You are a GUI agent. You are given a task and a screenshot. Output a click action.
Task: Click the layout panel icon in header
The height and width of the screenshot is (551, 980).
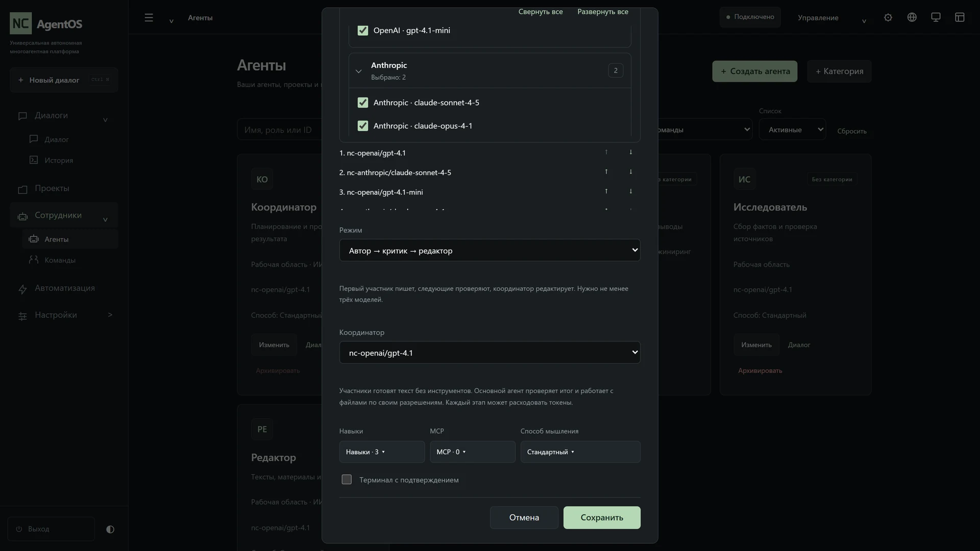pos(960,17)
